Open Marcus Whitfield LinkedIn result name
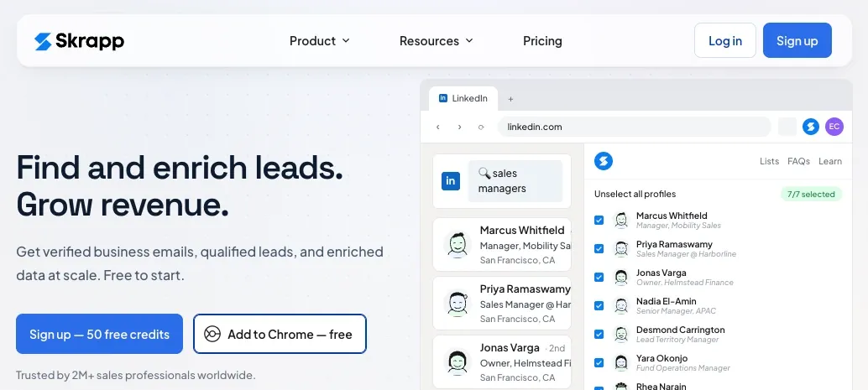868x390 pixels. [522, 230]
